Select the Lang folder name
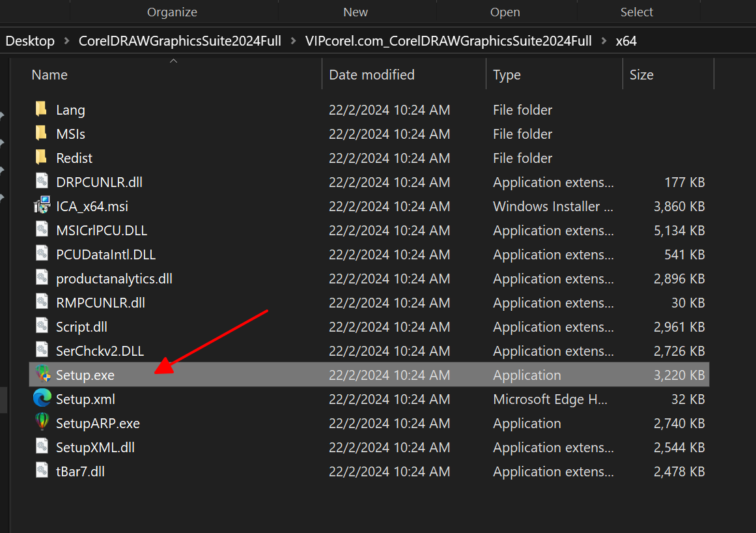 (x=70, y=110)
